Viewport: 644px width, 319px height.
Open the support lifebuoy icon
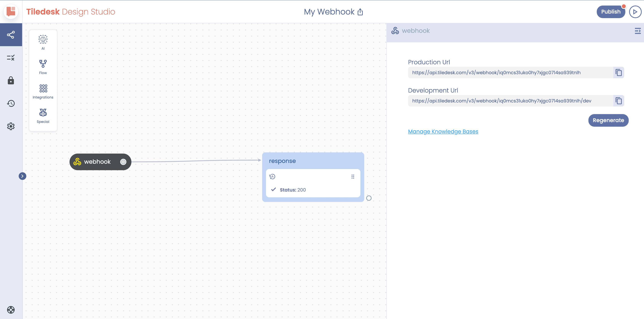[11, 310]
